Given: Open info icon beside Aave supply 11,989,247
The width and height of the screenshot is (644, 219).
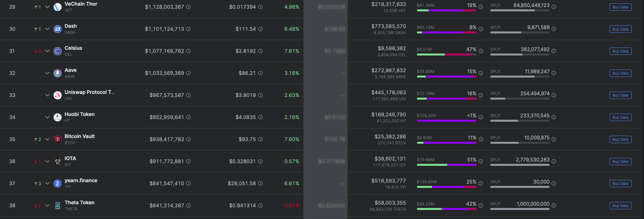Looking at the screenshot, I should click(x=554, y=73).
